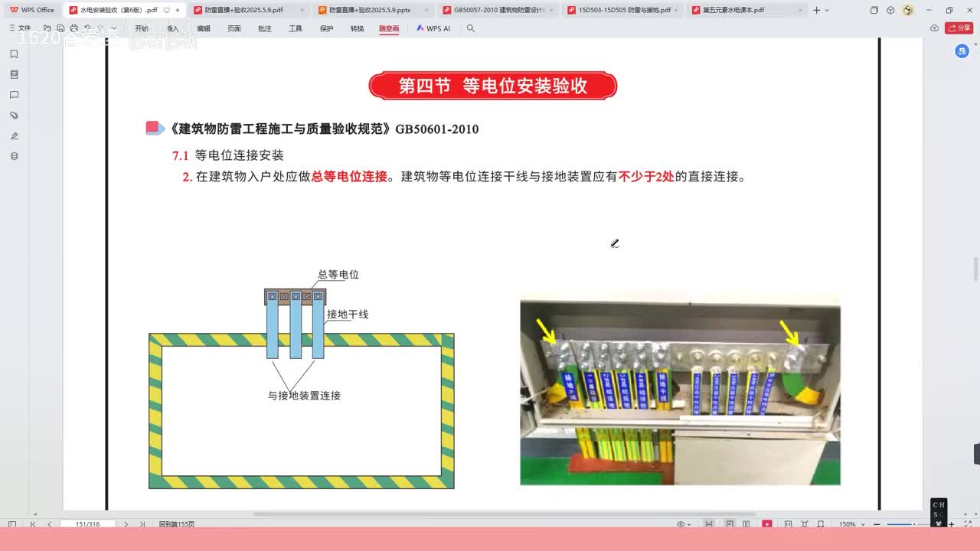Click the cube skin icon in title bar
This screenshot has height=551, width=980.
(890, 10)
